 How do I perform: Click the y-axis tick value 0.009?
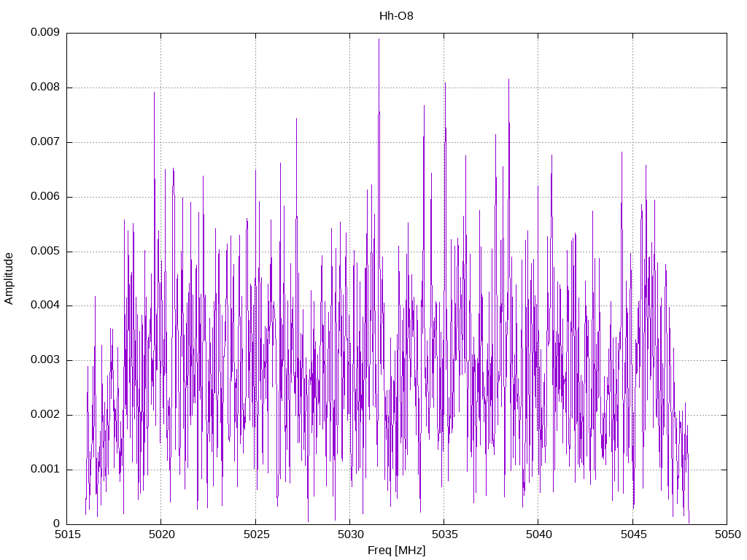(x=45, y=32)
